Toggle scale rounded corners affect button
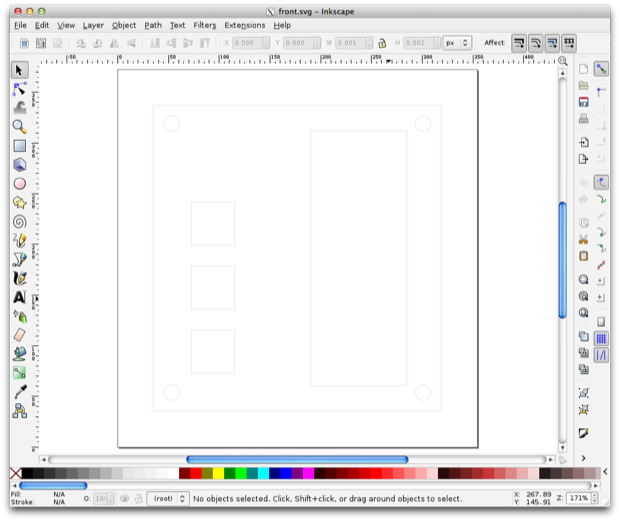This screenshot has height=521, width=620. (536, 43)
